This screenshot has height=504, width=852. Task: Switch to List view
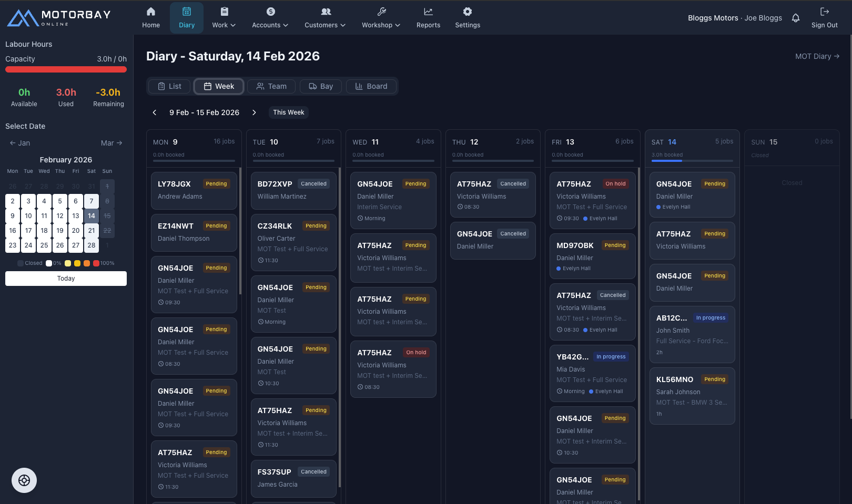[x=168, y=86]
